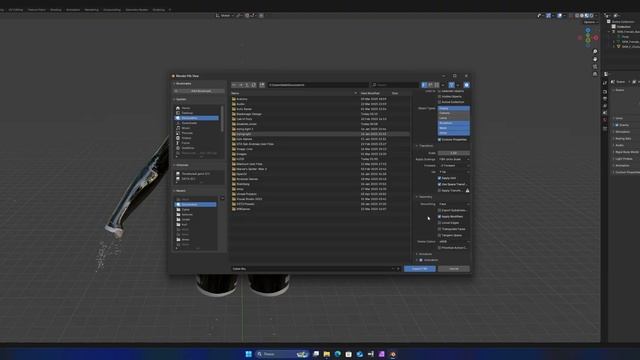Collapse the Transform section
Viewport: 640px width, 360px height.
(424, 146)
